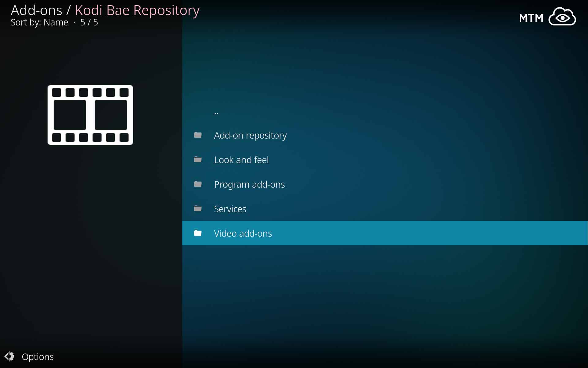Click the Options gear icon
This screenshot has width=588, height=368.
9,356
